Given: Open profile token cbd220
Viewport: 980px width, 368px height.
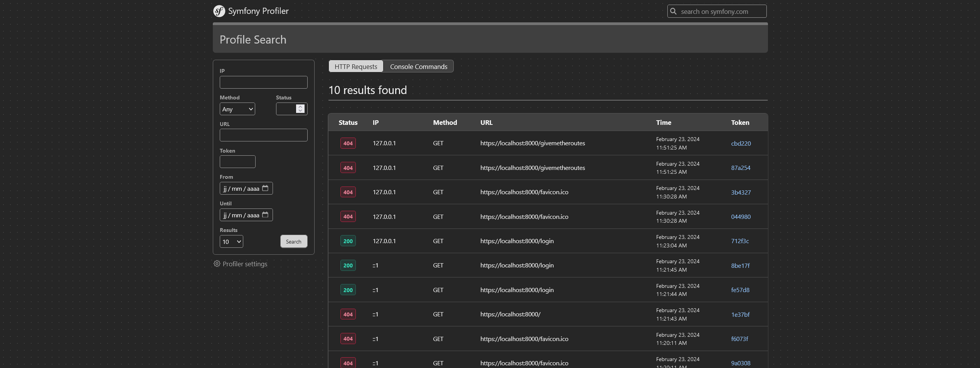Looking at the screenshot, I should pyautogui.click(x=741, y=143).
